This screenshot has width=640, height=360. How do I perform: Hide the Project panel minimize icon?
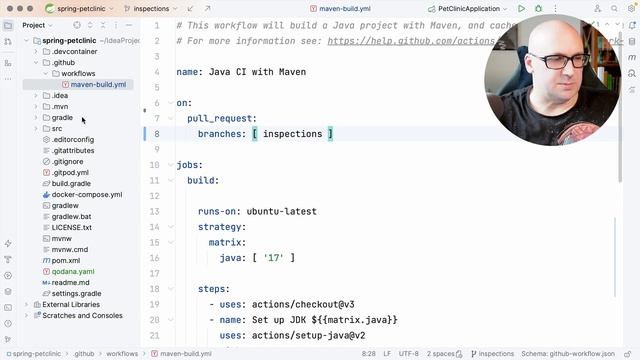pyautogui.click(x=129, y=25)
